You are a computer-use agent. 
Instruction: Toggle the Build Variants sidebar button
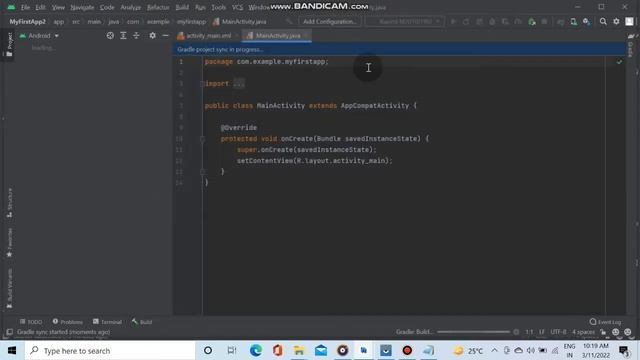9,289
